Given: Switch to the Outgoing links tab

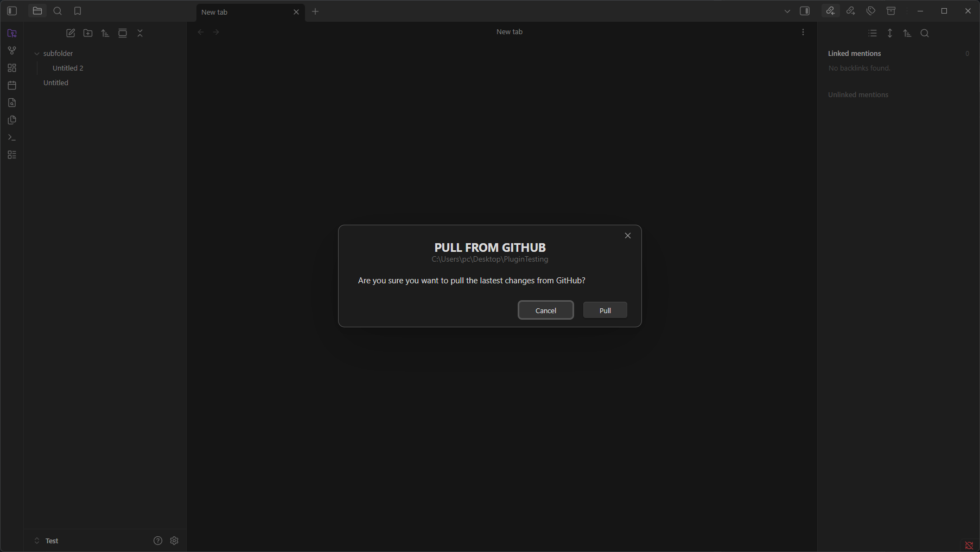Looking at the screenshot, I should coord(851,11).
